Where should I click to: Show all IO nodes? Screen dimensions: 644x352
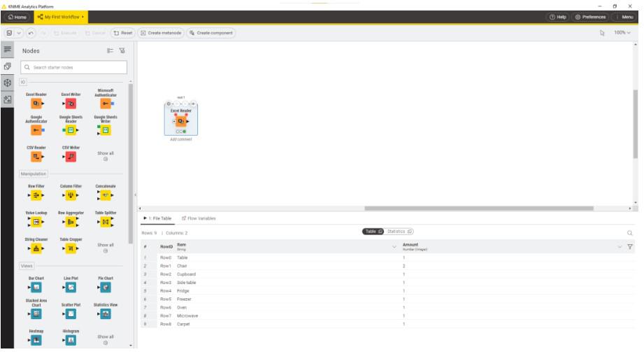106,156
